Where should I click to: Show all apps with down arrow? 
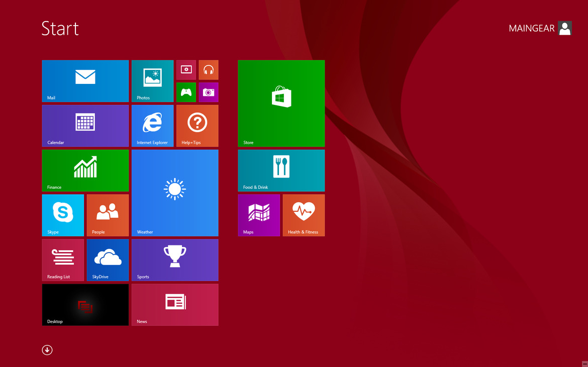pos(47,350)
